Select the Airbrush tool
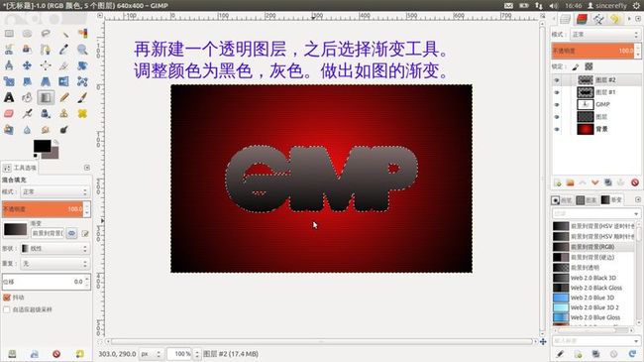Image resolution: width=644 pixels, height=362 pixels. pos(27,113)
